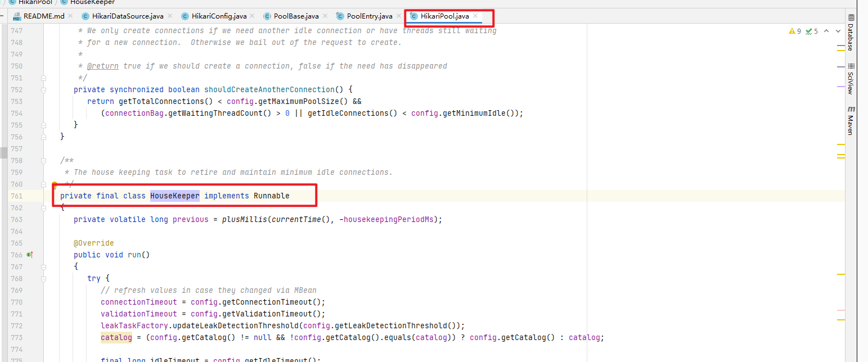This screenshot has width=868, height=362.
Task: Click the overriding method gutter icon line 766
Action: (29, 255)
